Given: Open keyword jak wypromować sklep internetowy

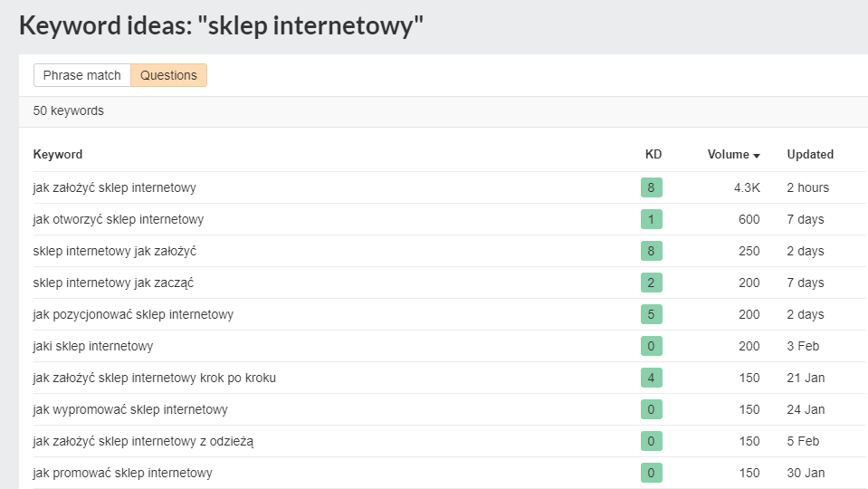Looking at the screenshot, I should tap(130, 409).
